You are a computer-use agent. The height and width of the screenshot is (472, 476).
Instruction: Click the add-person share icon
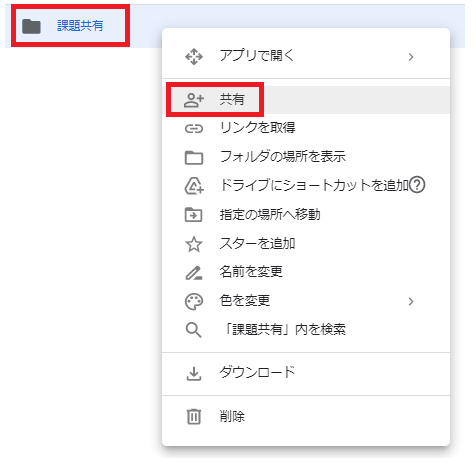click(x=194, y=100)
